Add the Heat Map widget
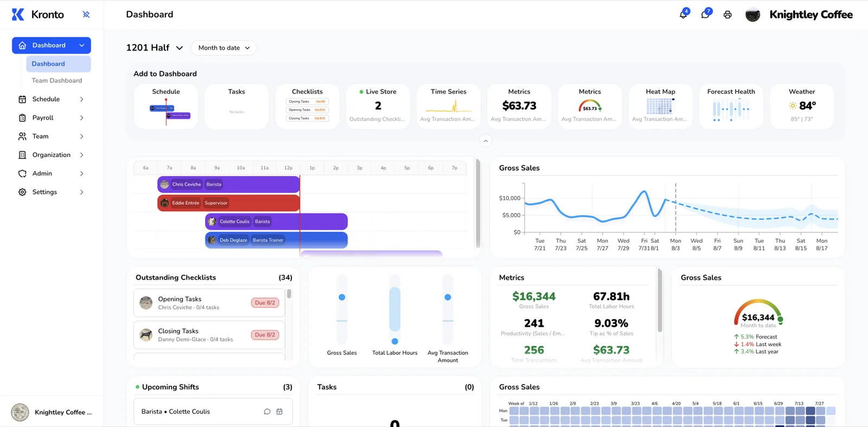This screenshot has width=868, height=427. [x=661, y=106]
